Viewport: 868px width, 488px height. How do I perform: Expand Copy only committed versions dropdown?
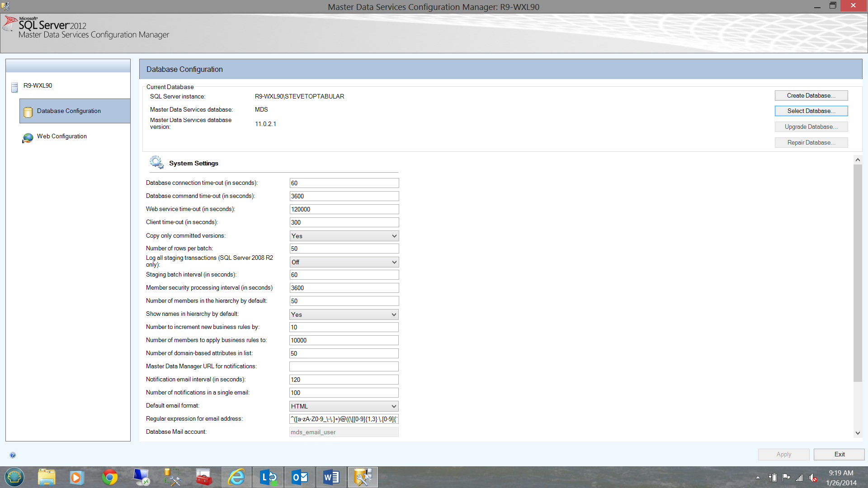coord(394,236)
